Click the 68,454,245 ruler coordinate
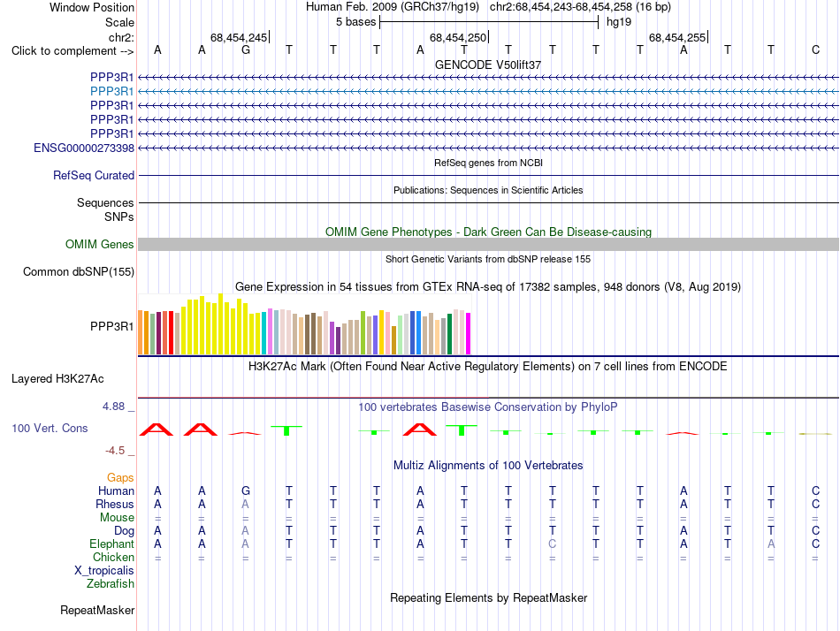The height and width of the screenshot is (631, 840). (x=239, y=37)
